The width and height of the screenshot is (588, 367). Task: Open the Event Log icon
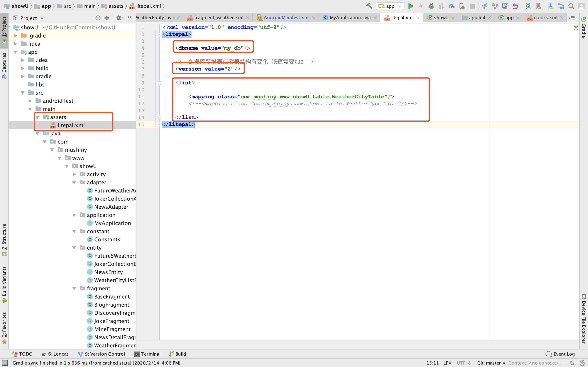click(559, 354)
